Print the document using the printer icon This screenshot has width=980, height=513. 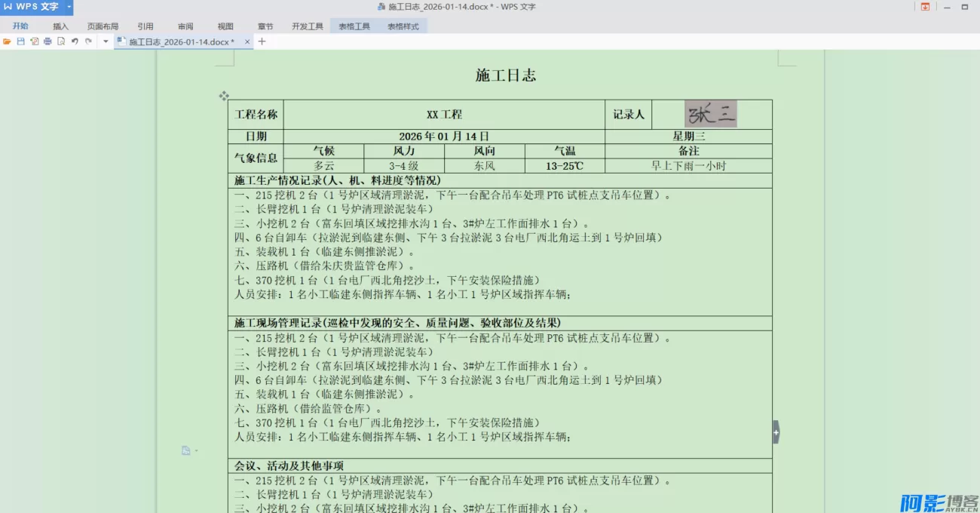(x=47, y=41)
